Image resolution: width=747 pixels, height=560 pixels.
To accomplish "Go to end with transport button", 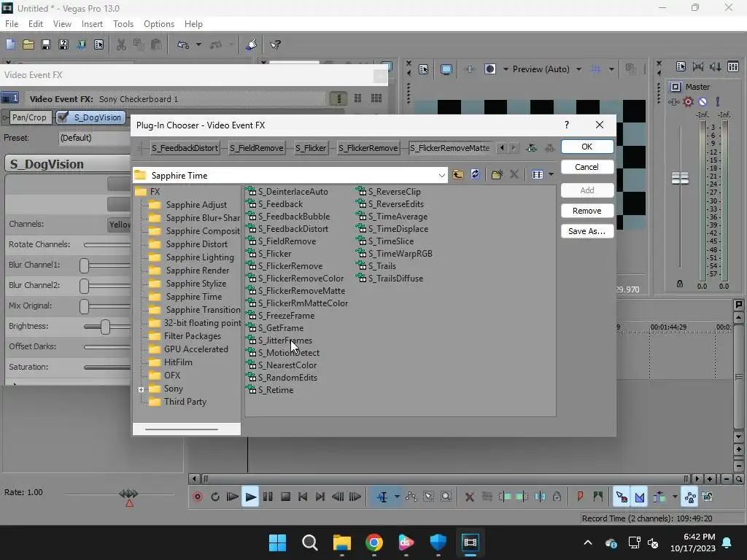I will point(320,497).
